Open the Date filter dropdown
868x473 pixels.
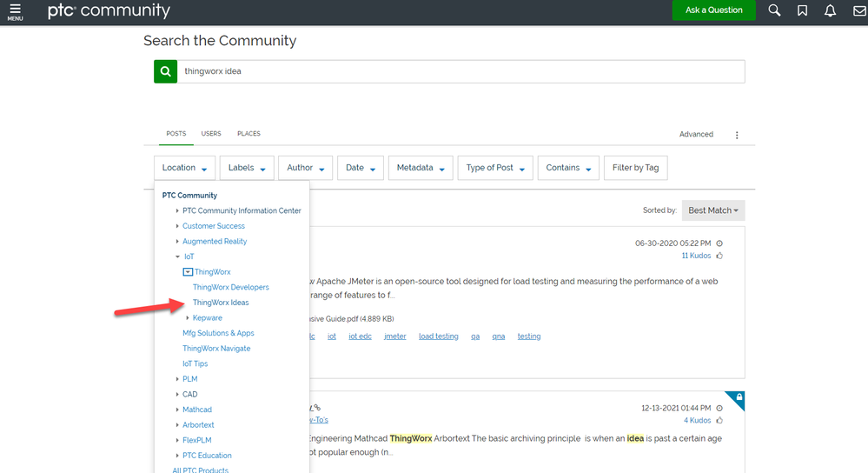tap(361, 168)
